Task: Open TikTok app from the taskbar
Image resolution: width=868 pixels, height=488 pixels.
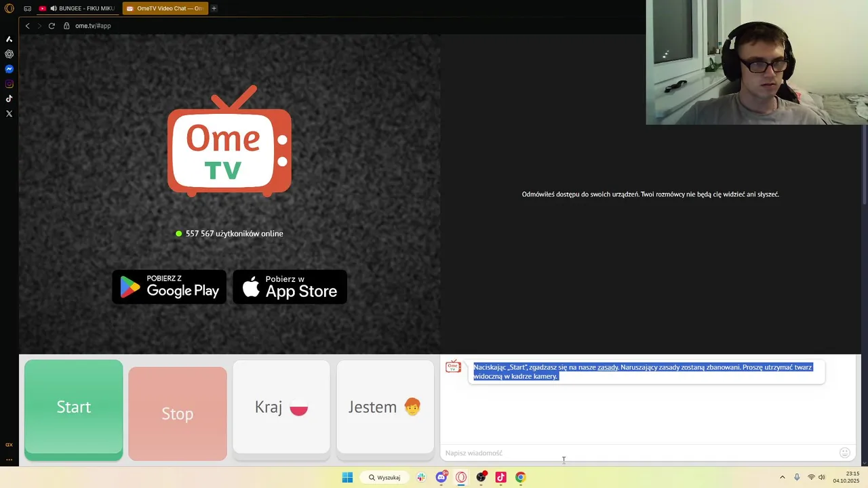Action: click(x=500, y=477)
